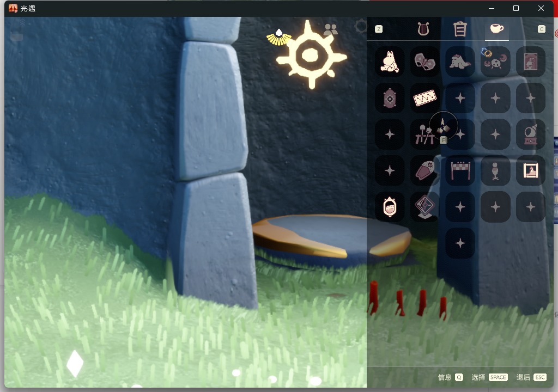Minimize the 光遇 window

[492, 8]
